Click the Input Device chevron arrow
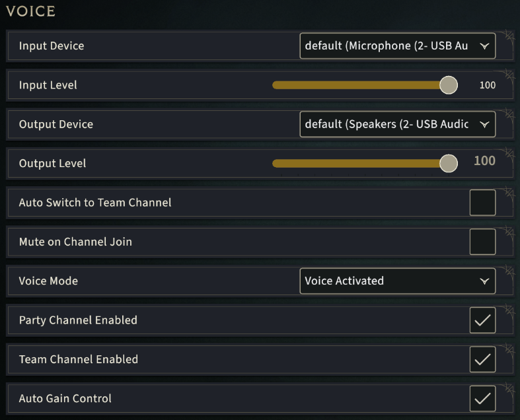The width and height of the screenshot is (520, 420). coord(484,46)
